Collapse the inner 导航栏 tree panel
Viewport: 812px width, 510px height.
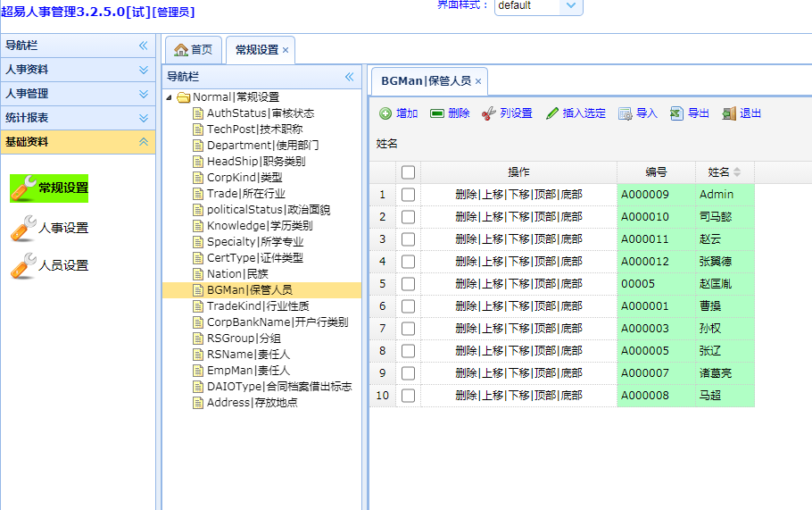tap(350, 77)
